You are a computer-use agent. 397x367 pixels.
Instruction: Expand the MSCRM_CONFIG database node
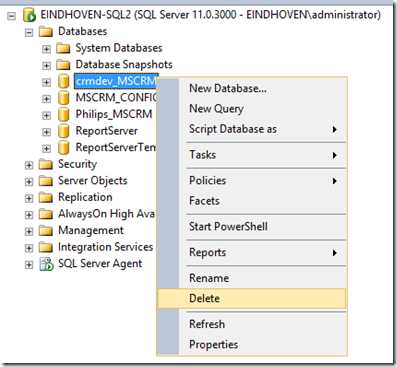click(46, 99)
